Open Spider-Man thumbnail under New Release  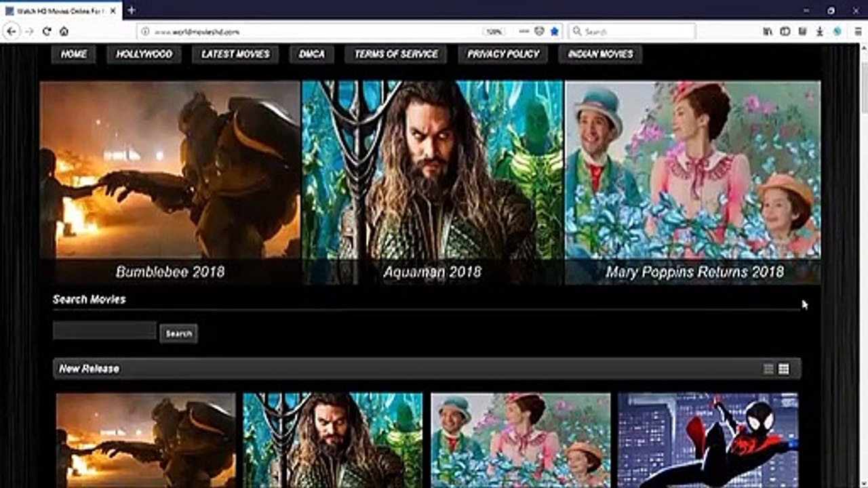click(708, 440)
